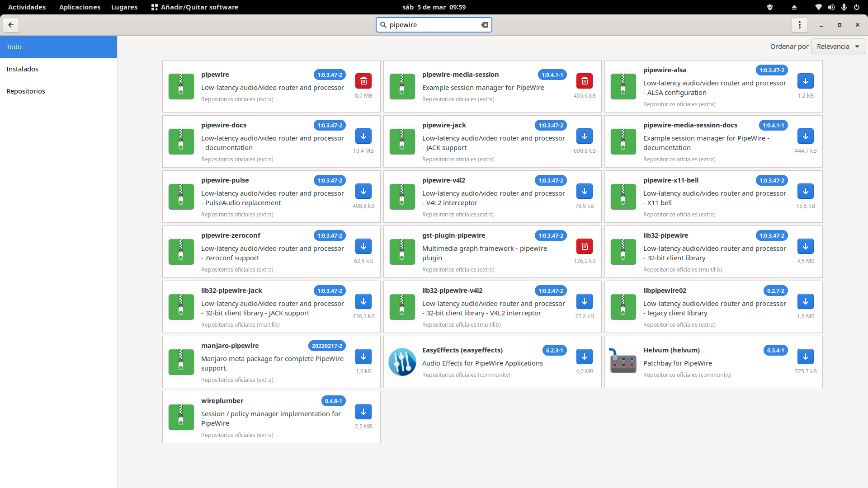Click the Helvum patchbay icon

pos(623,362)
